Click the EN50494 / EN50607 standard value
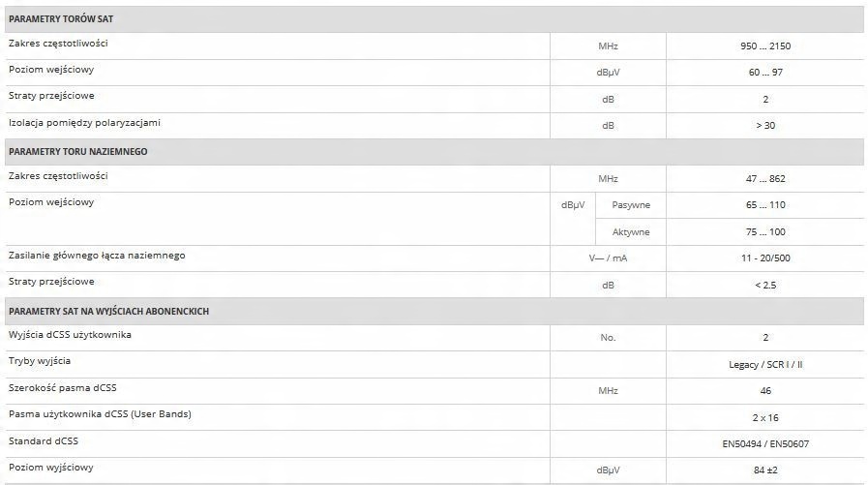 [x=764, y=443]
